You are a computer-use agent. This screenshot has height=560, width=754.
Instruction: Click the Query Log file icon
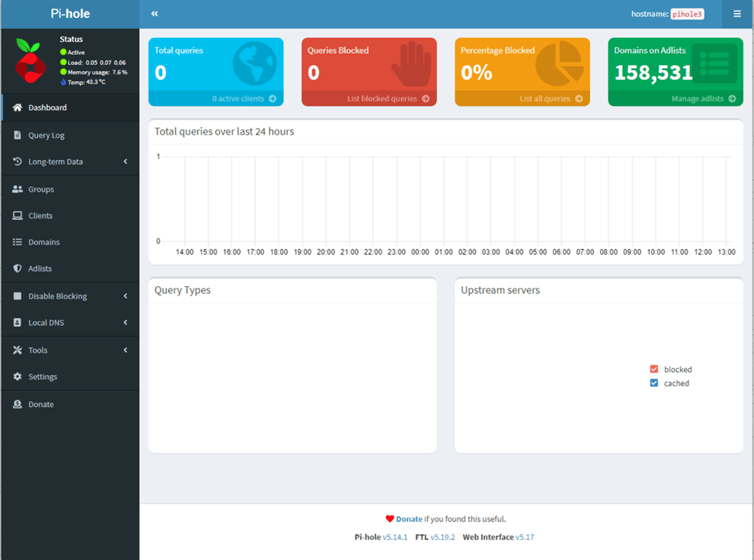pyautogui.click(x=18, y=135)
